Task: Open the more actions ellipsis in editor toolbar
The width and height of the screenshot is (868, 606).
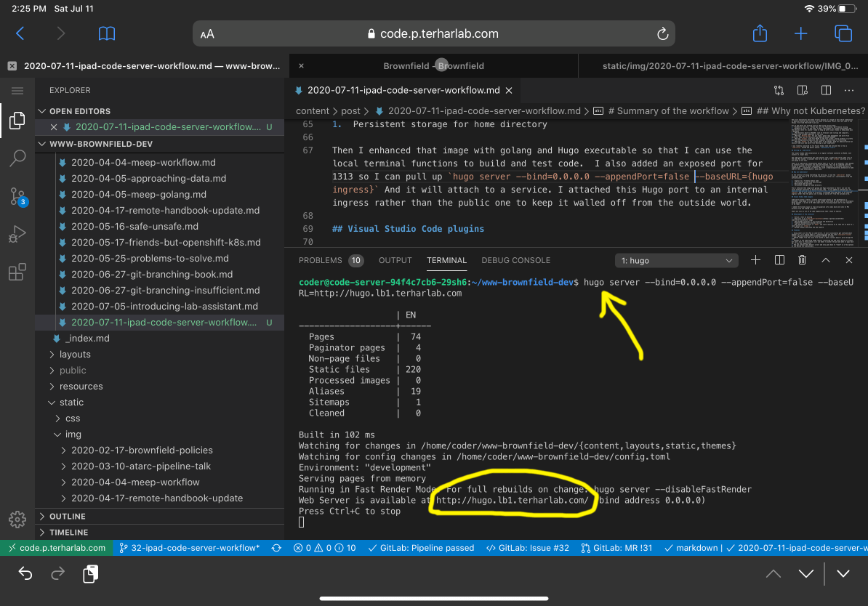Action: tap(848, 89)
